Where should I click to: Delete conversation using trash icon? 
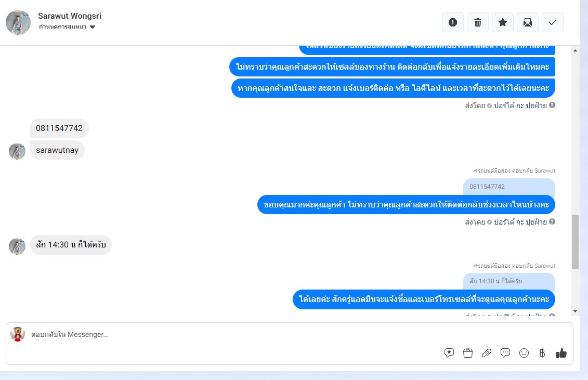(478, 22)
